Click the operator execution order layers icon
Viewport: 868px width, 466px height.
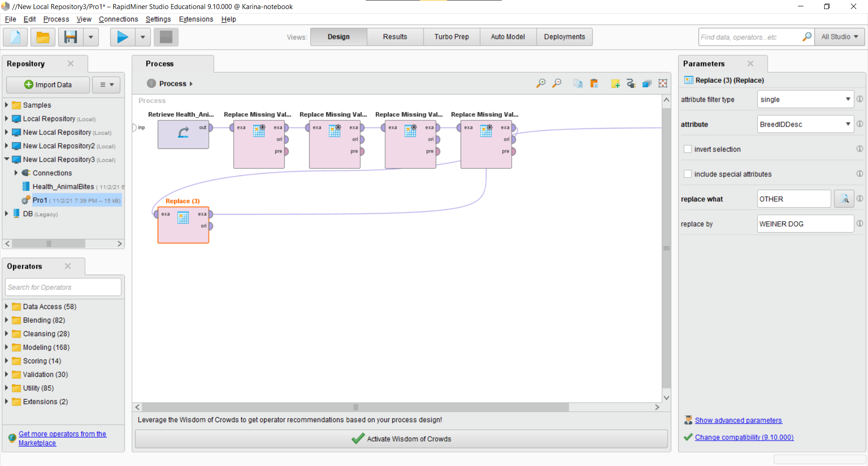[x=647, y=83]
